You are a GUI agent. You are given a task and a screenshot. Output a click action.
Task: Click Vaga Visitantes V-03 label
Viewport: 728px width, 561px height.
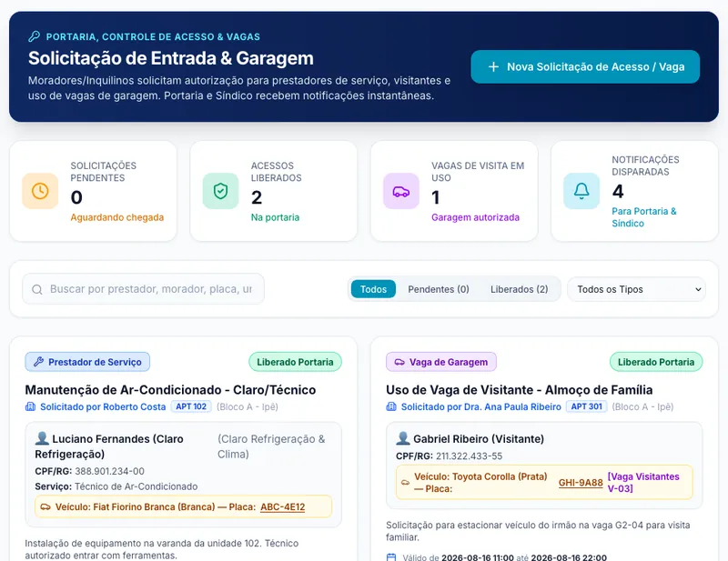(643, 483)
